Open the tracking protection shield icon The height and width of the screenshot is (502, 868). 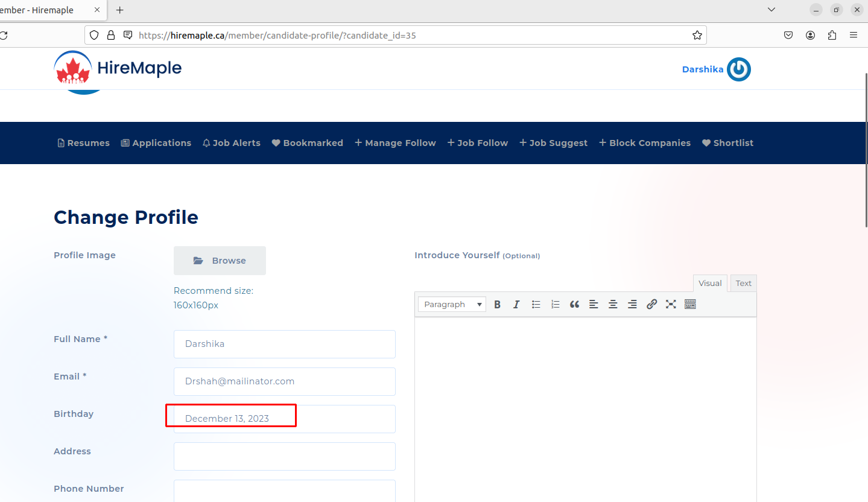click(94, 36)
